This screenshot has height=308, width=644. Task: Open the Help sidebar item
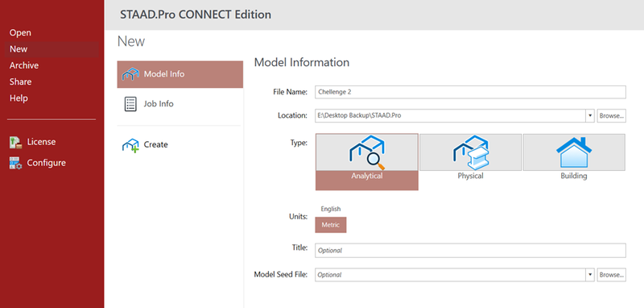click(x=19, y=98)
